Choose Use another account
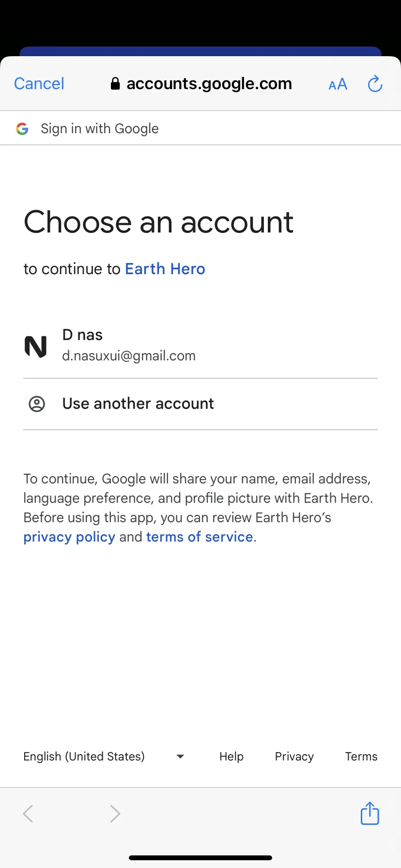401x868 pixels. coord(200,404)
